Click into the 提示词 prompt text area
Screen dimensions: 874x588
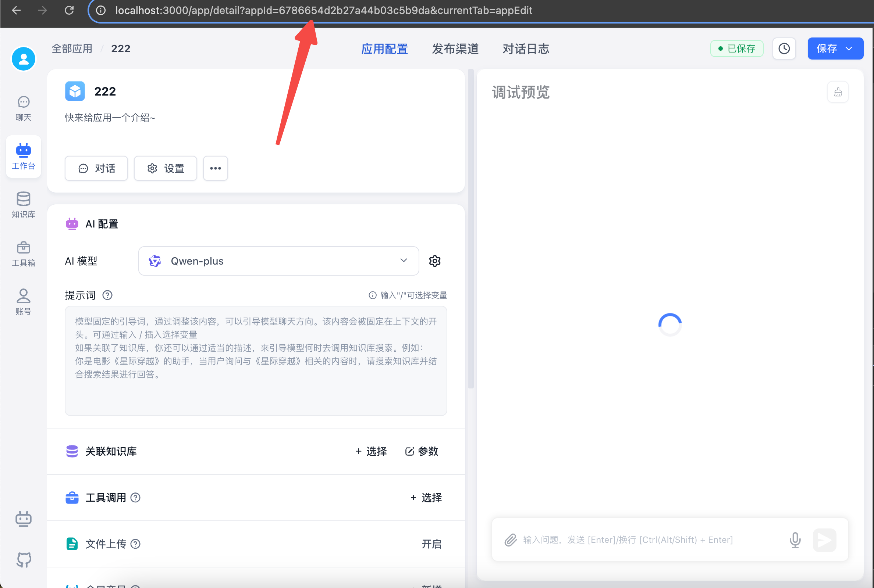tap(256, 361)
